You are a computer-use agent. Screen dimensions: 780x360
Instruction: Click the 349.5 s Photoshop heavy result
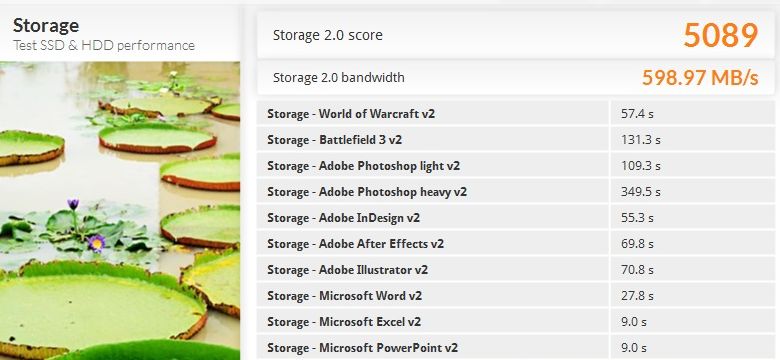point(640,192)
